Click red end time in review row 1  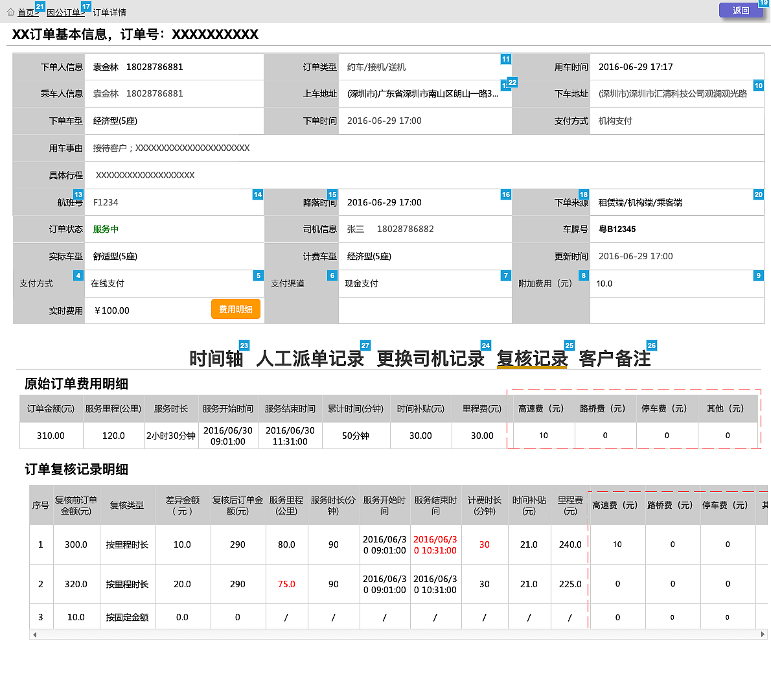[435, 545]
